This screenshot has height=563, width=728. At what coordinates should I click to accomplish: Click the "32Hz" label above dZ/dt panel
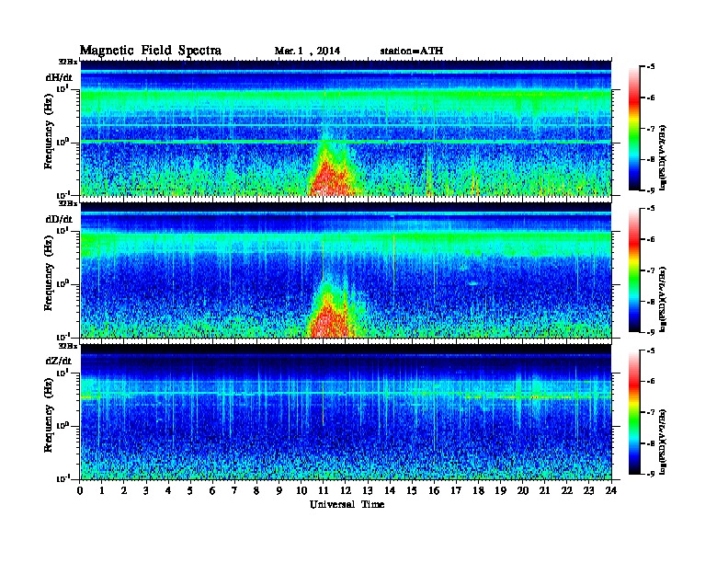pyautogui.click(x=67, y=346)
